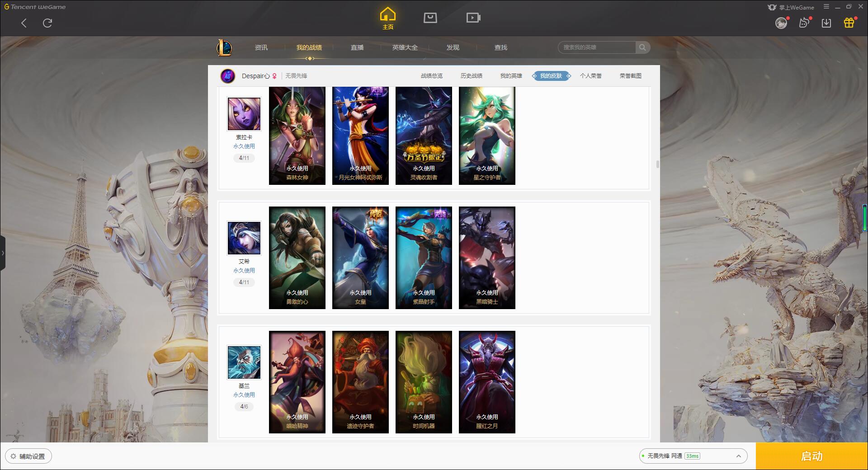Open the 勇敢的心 skin card
868x470 pixels.
pos(297,258)
